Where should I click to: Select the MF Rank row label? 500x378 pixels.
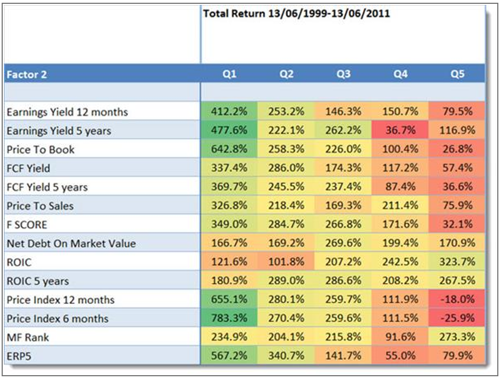point(28,337)
